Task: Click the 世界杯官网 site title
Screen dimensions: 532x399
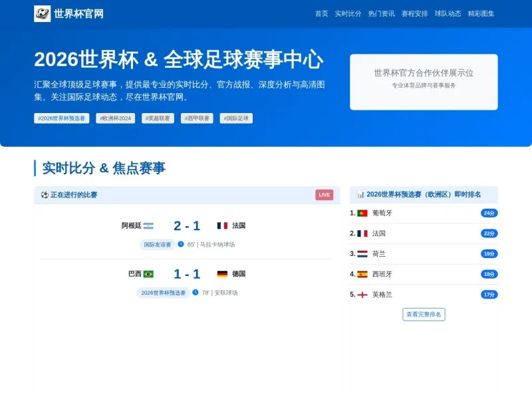Action: 78,14
